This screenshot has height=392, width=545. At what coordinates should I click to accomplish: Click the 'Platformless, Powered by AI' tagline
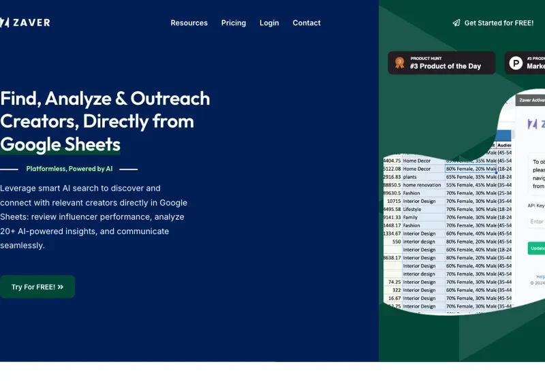69,169
